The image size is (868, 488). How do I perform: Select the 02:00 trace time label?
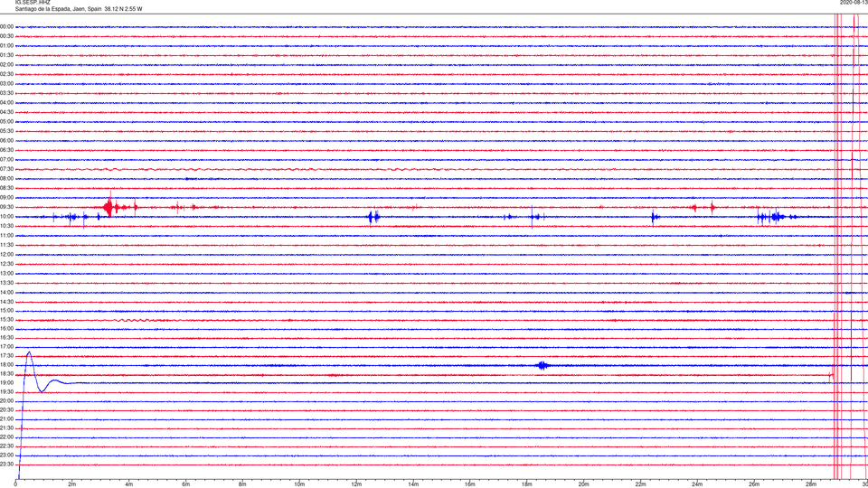[x=6, y=65]
